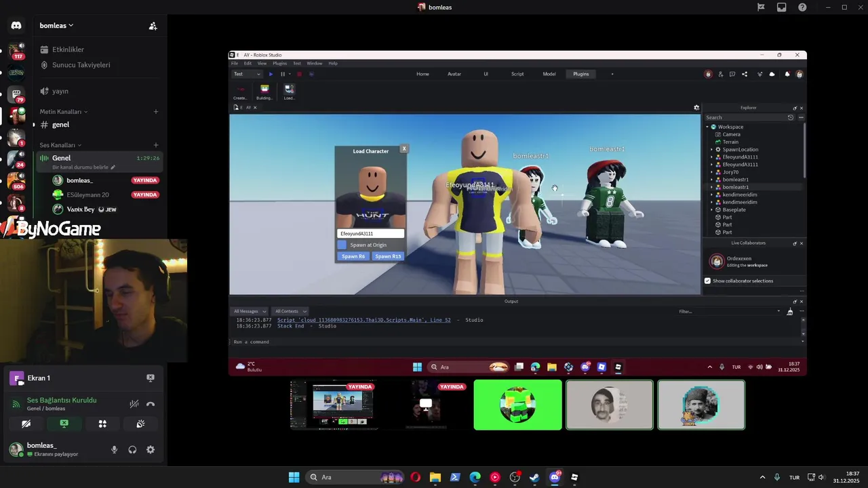Open the soundboard button in voice panel

140,424
